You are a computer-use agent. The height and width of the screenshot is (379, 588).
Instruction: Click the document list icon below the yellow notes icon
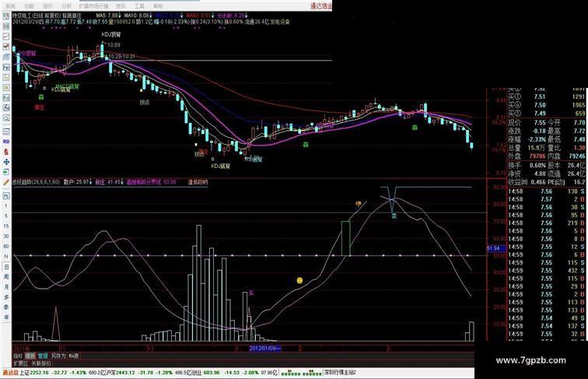(6, 87)
